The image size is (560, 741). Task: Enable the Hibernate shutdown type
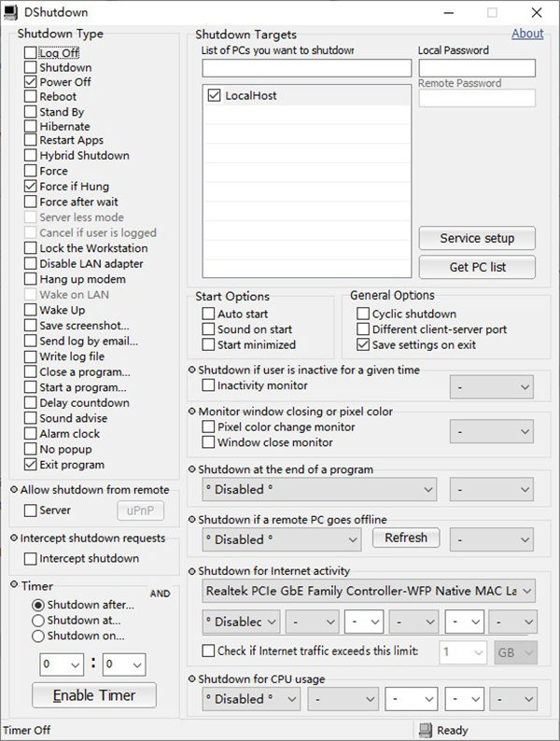[x=31, y=126]
